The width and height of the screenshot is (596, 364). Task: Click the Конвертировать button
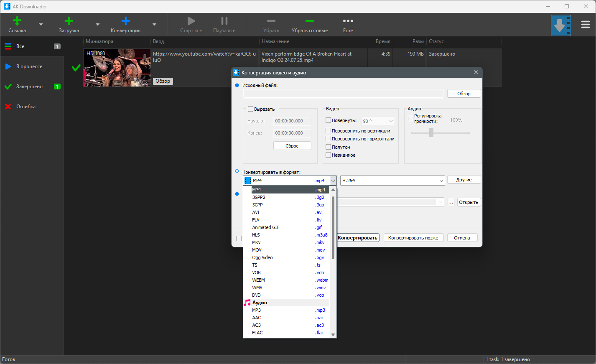[x=358, y=238]
